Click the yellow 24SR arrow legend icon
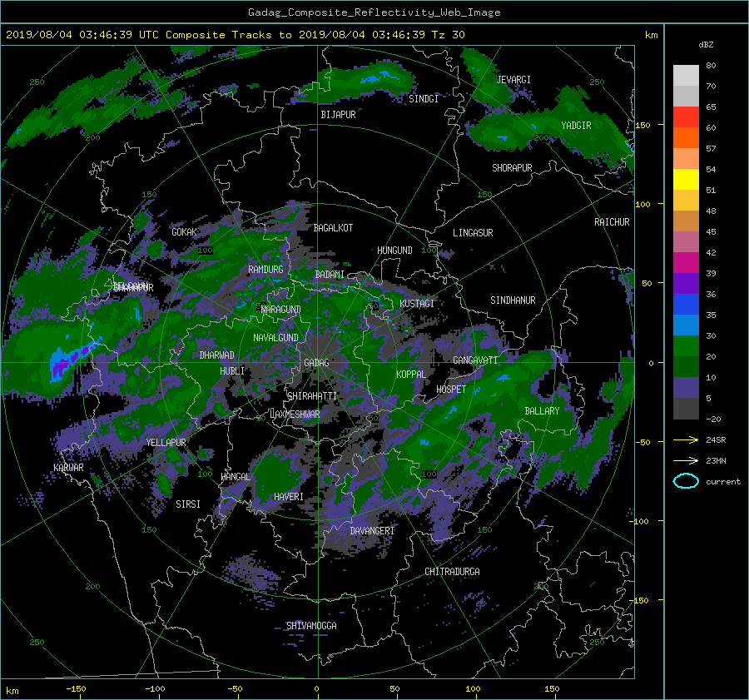Image resolution: width=749 pixels, height=700 pixels. tap(686, 440)
